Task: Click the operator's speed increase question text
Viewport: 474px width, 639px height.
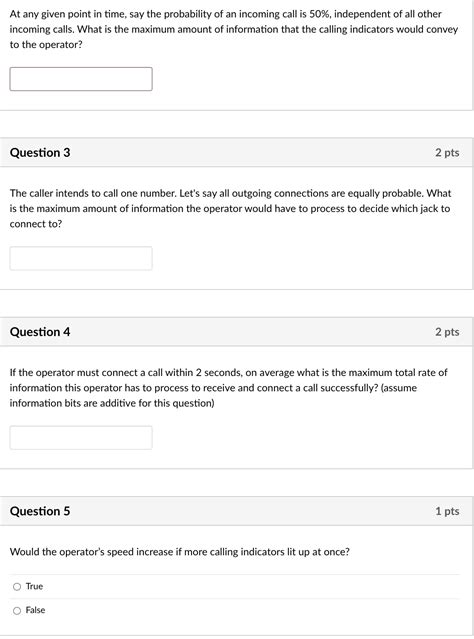Action: (180, 552)
